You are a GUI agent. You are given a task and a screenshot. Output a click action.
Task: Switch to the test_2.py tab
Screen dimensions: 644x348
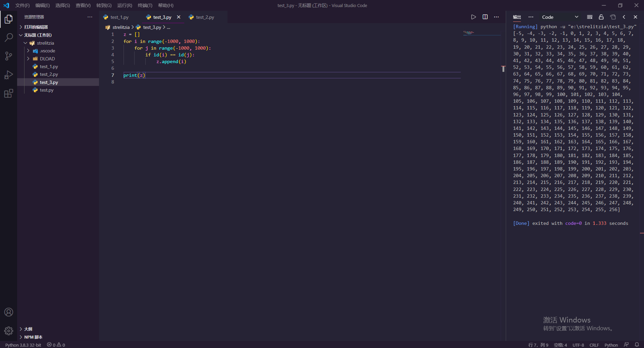click(205, 17)
